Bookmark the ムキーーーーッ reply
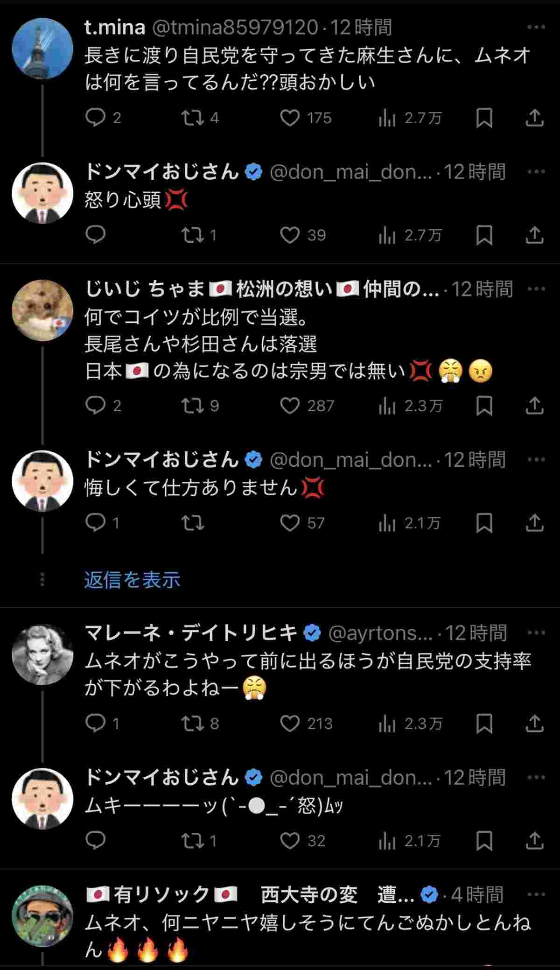Screen dimensions: 560x970 (x=484, y=841)
